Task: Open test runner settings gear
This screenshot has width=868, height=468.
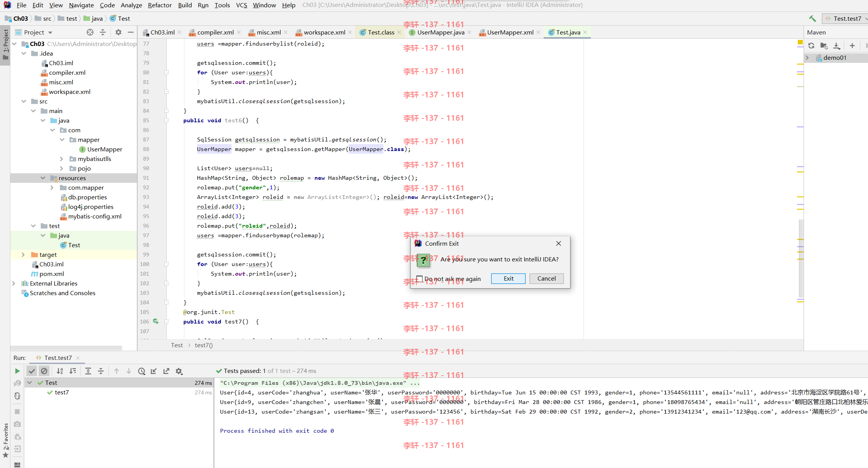Action: click(x=179, y=371)
